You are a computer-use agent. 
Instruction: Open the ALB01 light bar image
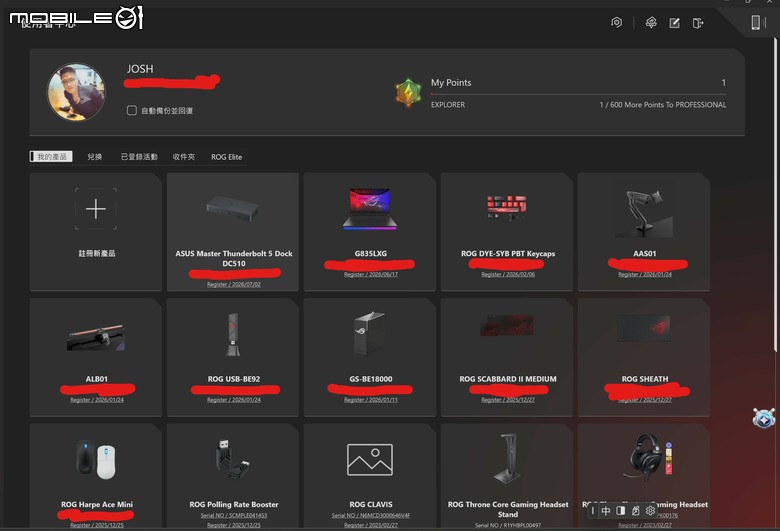(96, 337)
